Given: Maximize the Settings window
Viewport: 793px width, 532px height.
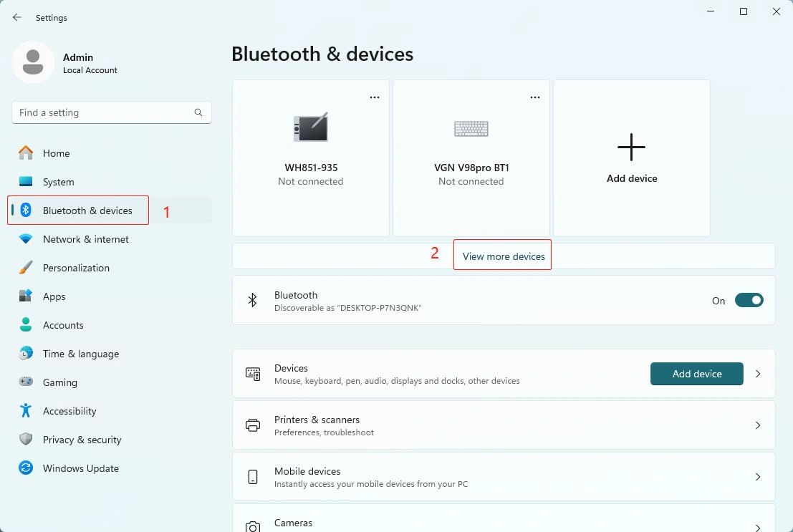Looking at the screenshot, I should 744,11.
